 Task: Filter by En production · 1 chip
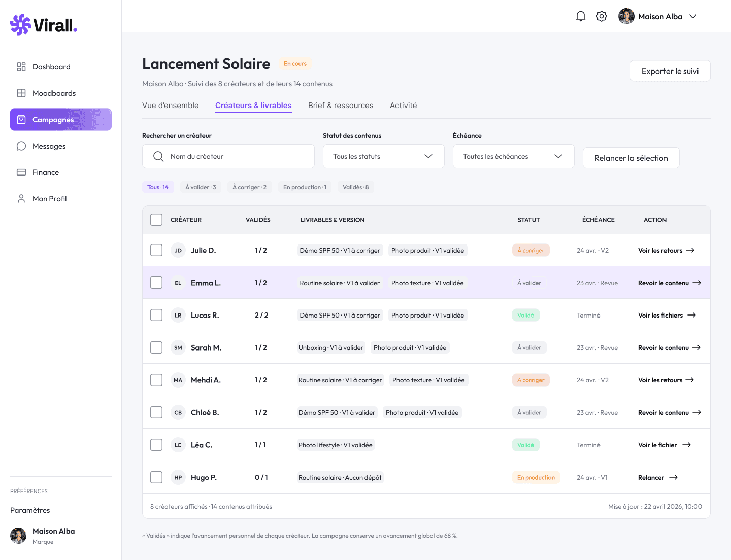point(305,187)
